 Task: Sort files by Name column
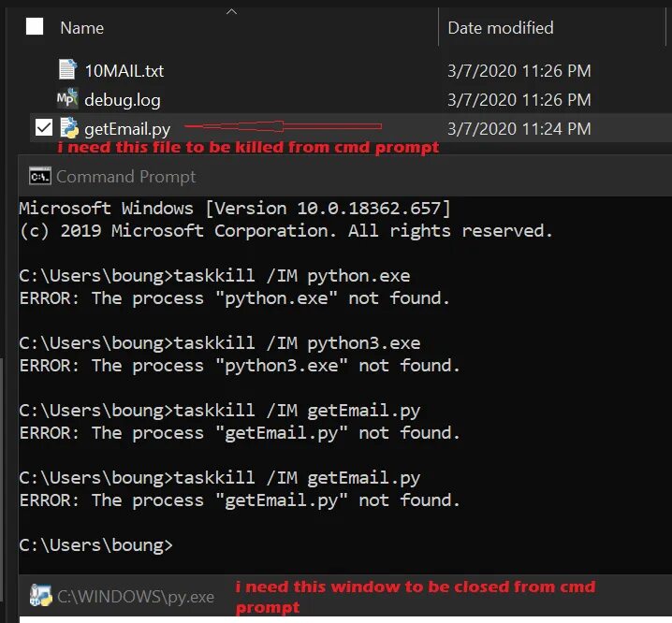click(x=81, y=28)
